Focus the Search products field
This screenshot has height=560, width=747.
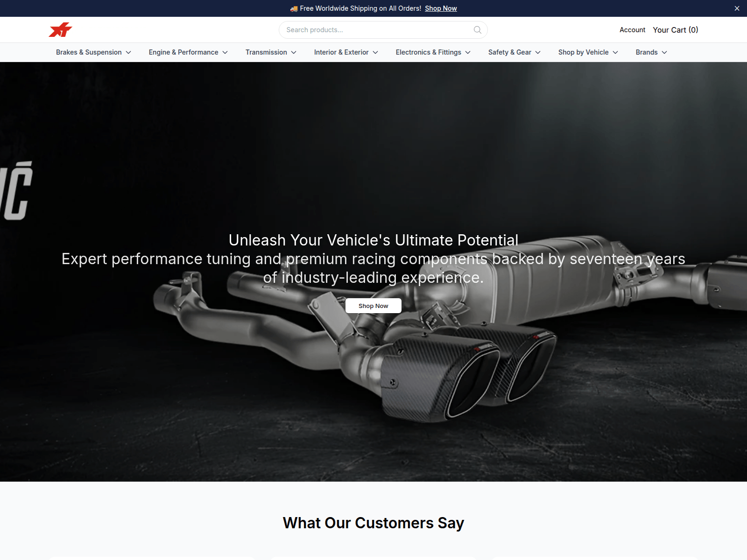(383, 30)
